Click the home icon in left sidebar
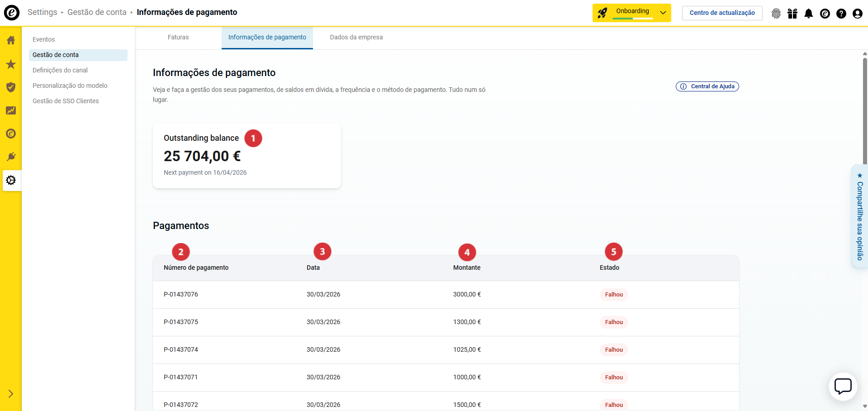The width and height of the screenshot is (868, 411). tap(11, 40)
